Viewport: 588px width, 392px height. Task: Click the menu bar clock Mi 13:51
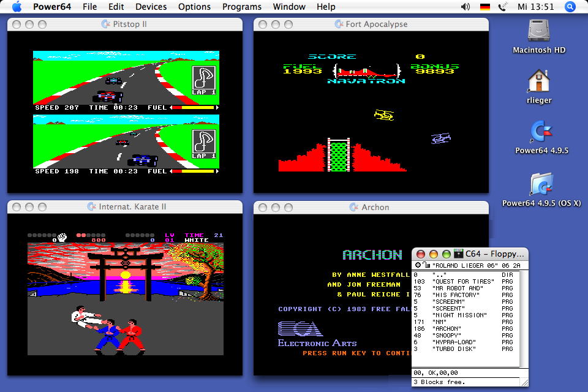click(x=535, y=7)
